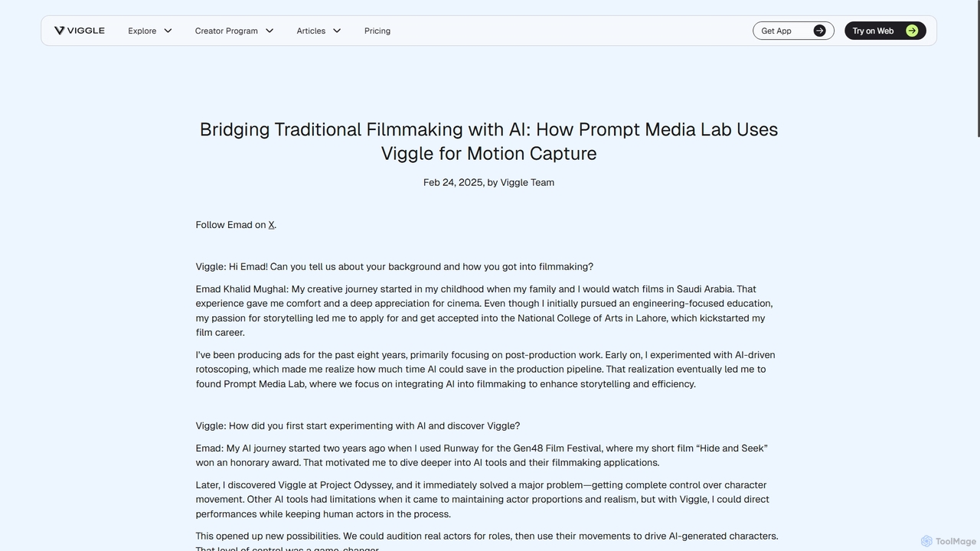Image resolution: width=980 pixels, height=551 pixels.
Task: Click the paragraph starting 'This opened up new possibilities'
Action: point(487,541)
